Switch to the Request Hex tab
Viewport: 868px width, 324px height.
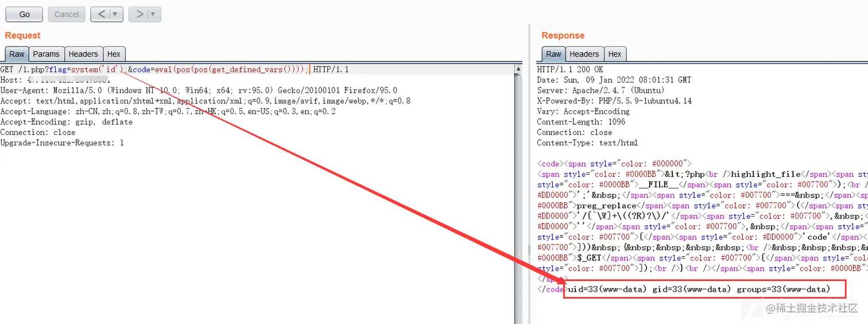[x=114, y=54]
